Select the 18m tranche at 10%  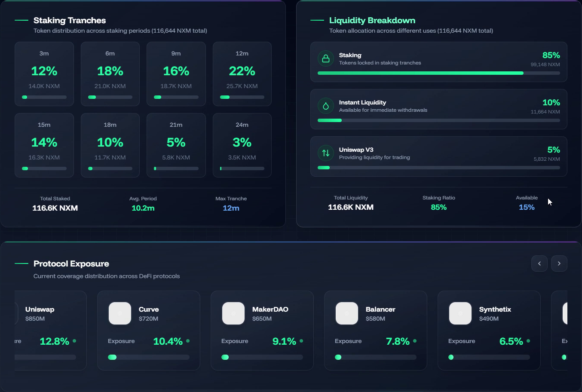110,145
